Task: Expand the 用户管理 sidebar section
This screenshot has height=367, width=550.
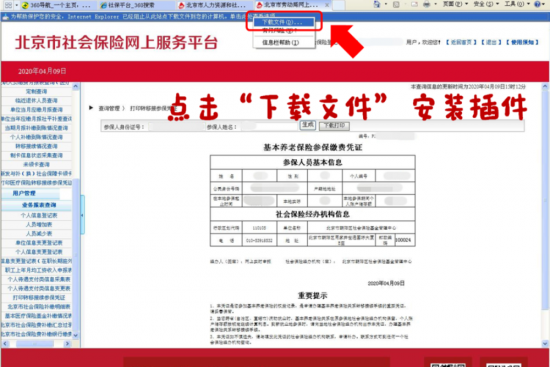Action: click(24, 193)
